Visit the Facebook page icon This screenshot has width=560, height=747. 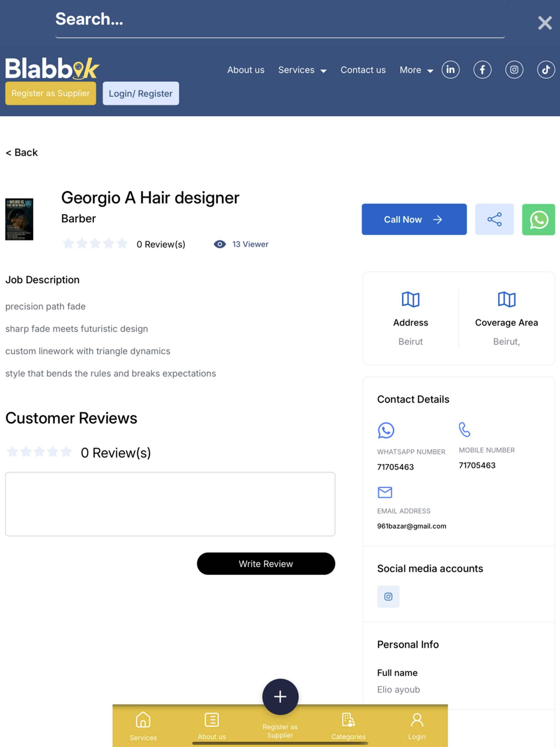click(x=482, y=70)
